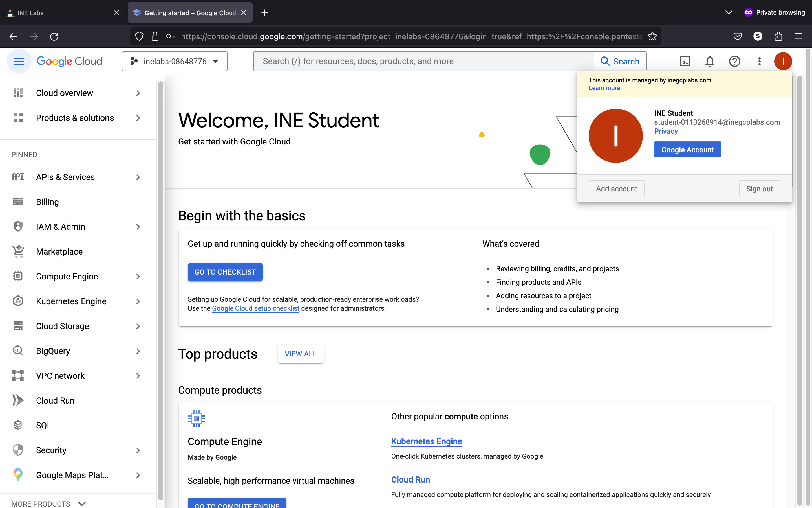Expand the Kubernetes Engine submenu arrow
This screenshot has width=812, height=508.
tap(138, 301)
